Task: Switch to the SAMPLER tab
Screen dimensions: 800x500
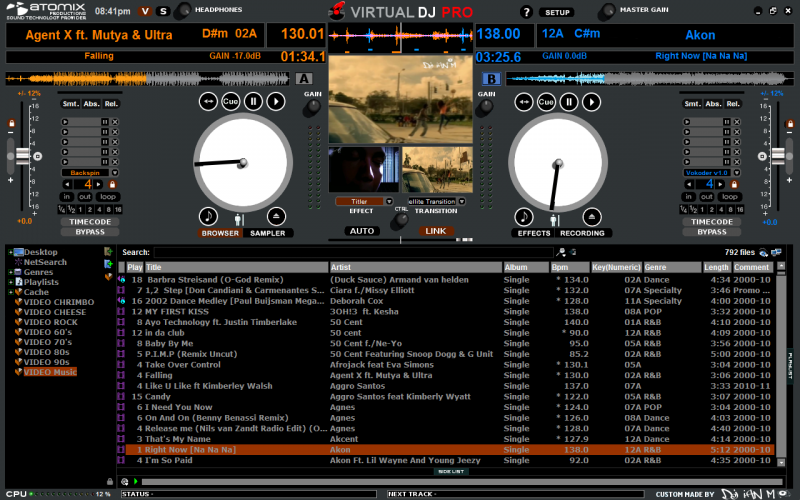Action: click(268, 233)
